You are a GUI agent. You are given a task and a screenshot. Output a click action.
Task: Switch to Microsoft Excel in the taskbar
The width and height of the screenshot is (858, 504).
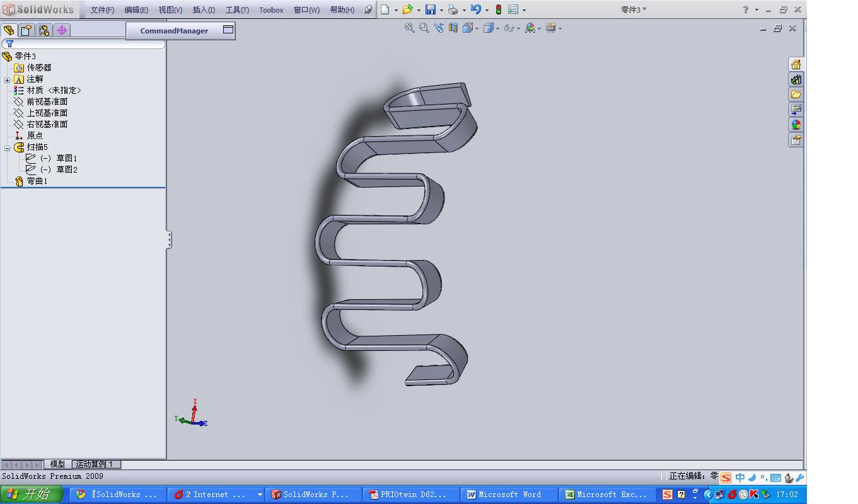[x=608, y=495]
